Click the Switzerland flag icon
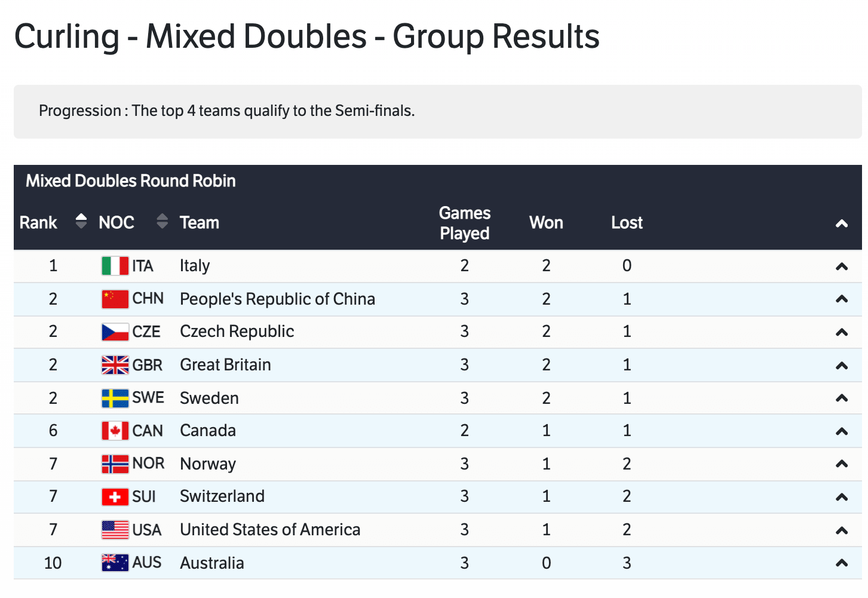Image resolution: width=868 pixels, height=598 pixels. coord(115,496)
